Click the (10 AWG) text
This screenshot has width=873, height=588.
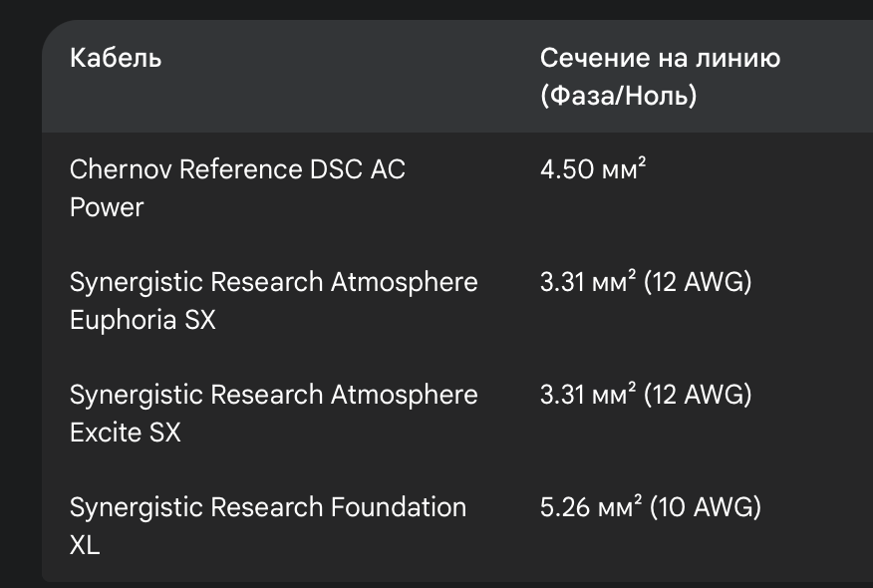(x=706, y=508)
